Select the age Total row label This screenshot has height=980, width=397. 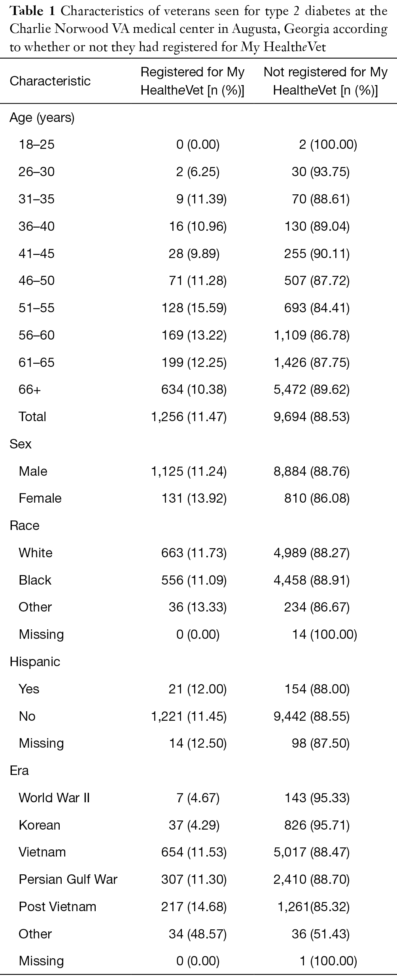[32, 417]
